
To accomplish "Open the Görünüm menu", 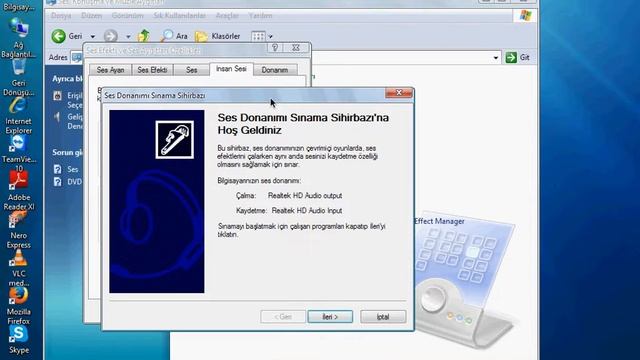I will point(127,16).
